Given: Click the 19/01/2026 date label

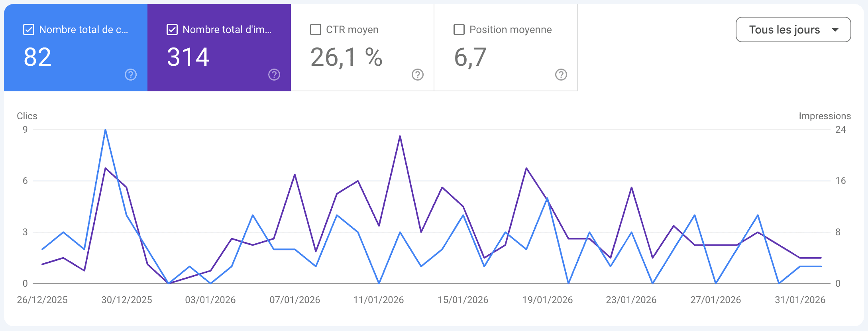Looking at the screenshot, I should coord(547,300).
